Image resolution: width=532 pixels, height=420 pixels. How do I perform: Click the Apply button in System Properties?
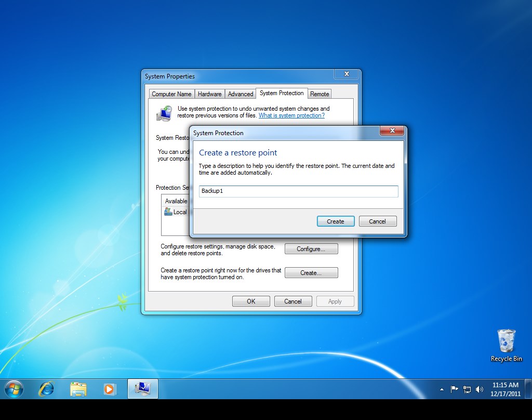335,301
